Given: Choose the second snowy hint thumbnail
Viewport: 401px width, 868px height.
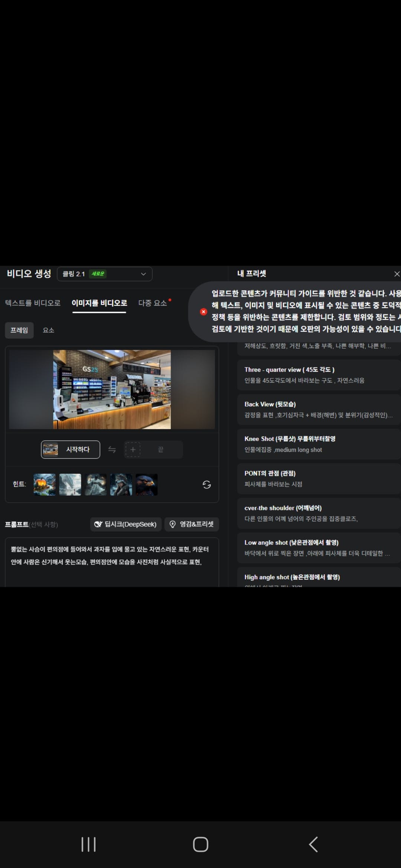Looking at the screenshot, I should click(70, 484).
